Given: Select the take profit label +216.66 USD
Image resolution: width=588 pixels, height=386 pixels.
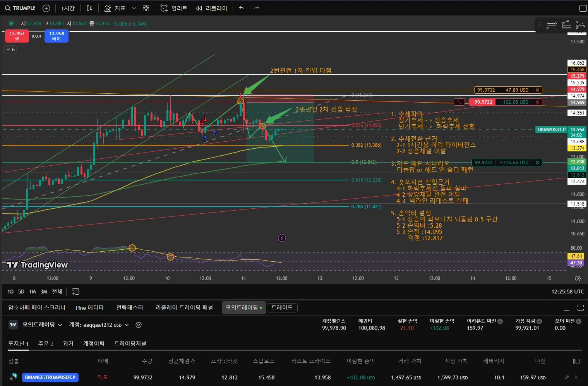Looking at the screenshot, I should (x=514, y=163).
